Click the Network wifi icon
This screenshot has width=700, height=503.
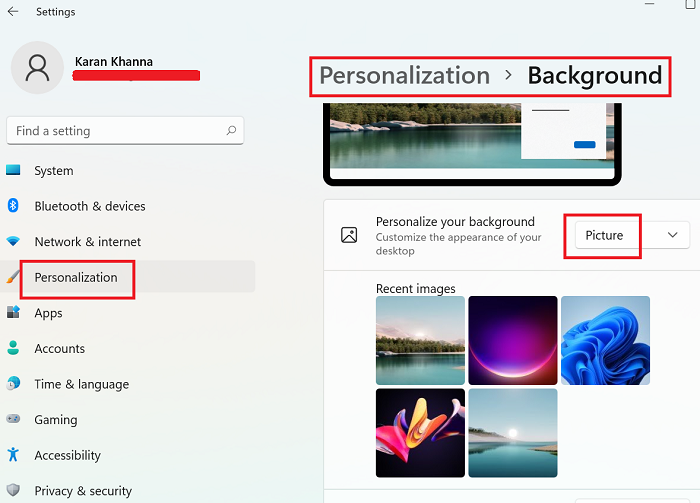pyautogui.click(x=13, y=242)
